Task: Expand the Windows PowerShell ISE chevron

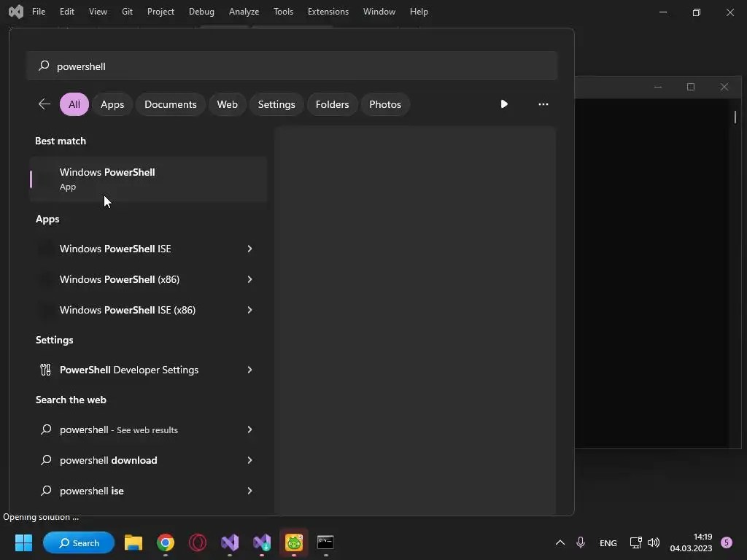Action: [249, 249]
